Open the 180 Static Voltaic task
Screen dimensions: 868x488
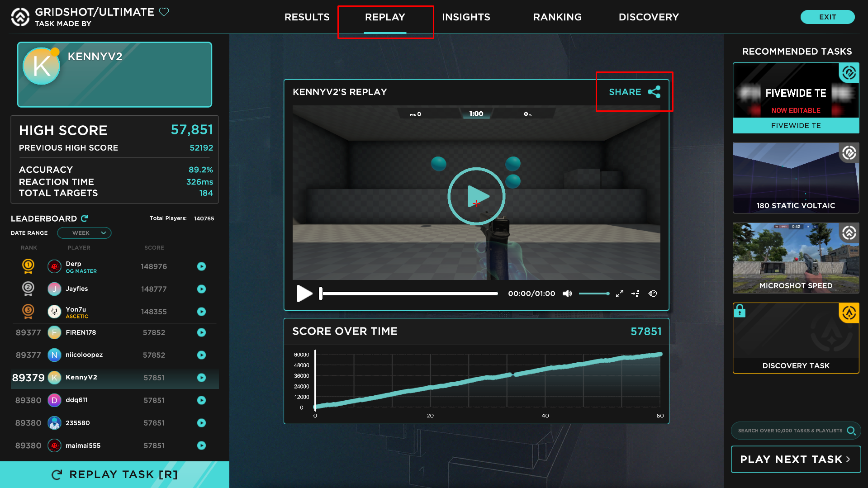(796, 178)
